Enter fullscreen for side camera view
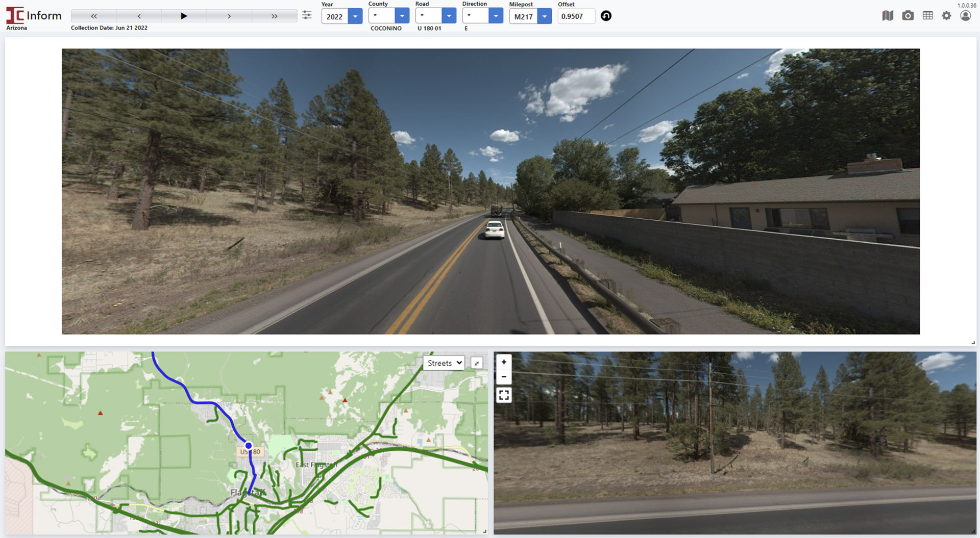Image resolution: width=980 pixels, height=538 pixels. click(504, 395)
